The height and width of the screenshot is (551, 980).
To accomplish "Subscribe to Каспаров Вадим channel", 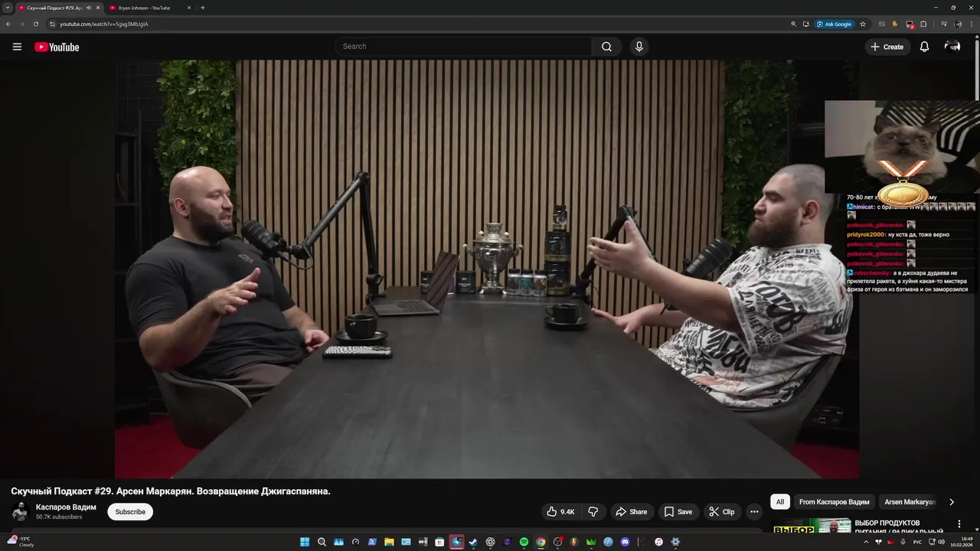I will [130, 512].
